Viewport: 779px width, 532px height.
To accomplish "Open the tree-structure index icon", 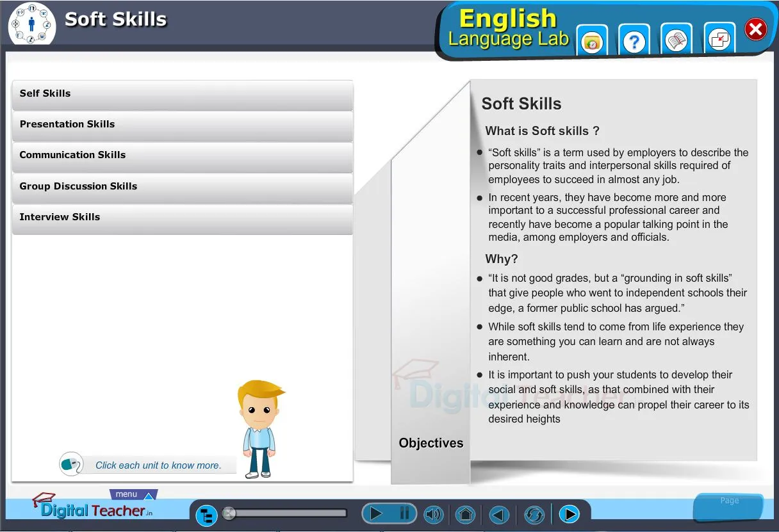I will click(206, 515).
